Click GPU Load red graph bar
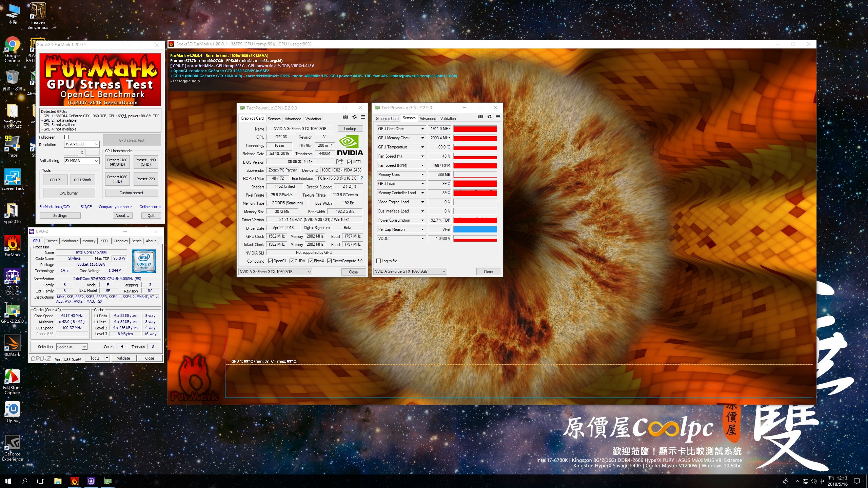868x488 pixels. [x=475, y=184]
